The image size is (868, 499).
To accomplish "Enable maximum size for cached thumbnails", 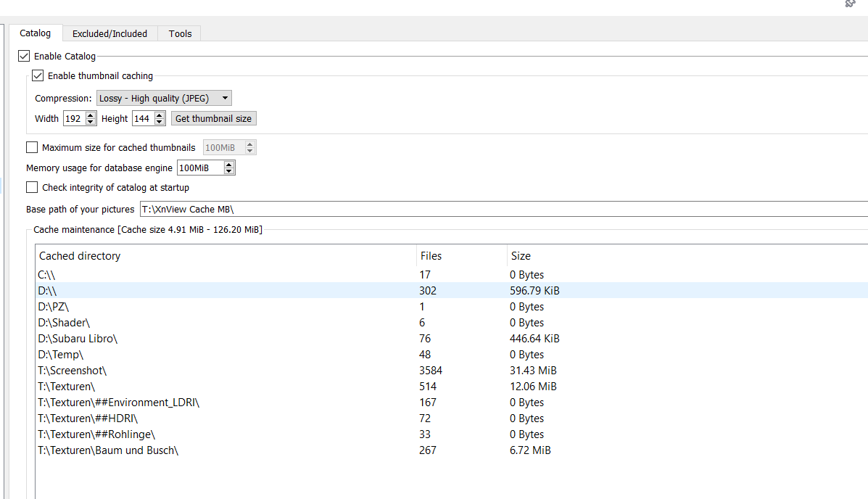I will 32,147.
